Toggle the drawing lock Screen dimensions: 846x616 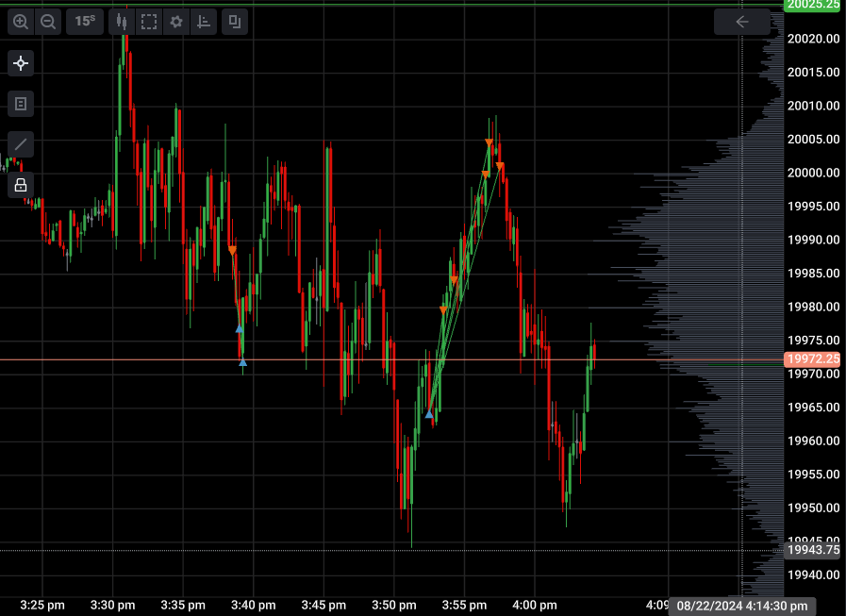[21, 185]
